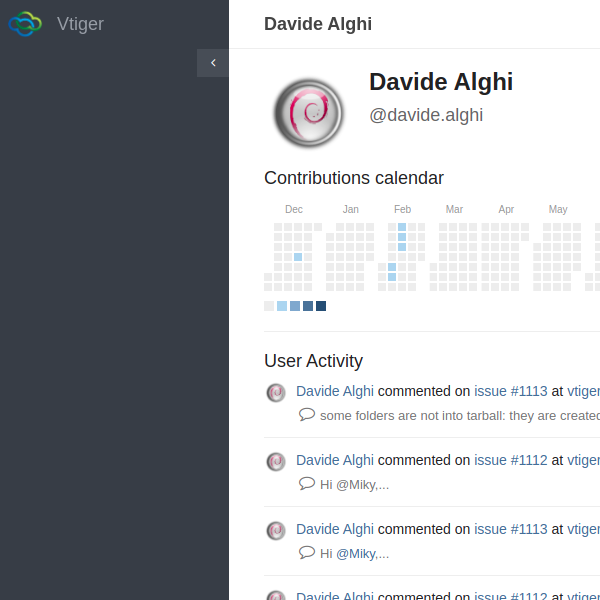Click the Jan month label

[351, 209]
